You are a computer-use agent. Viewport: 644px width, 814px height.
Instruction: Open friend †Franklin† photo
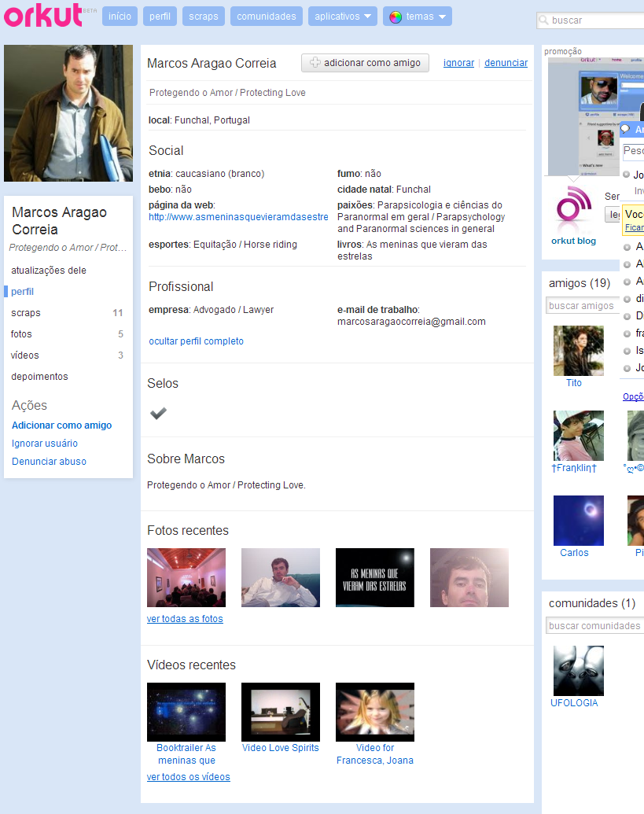[579, 436]
